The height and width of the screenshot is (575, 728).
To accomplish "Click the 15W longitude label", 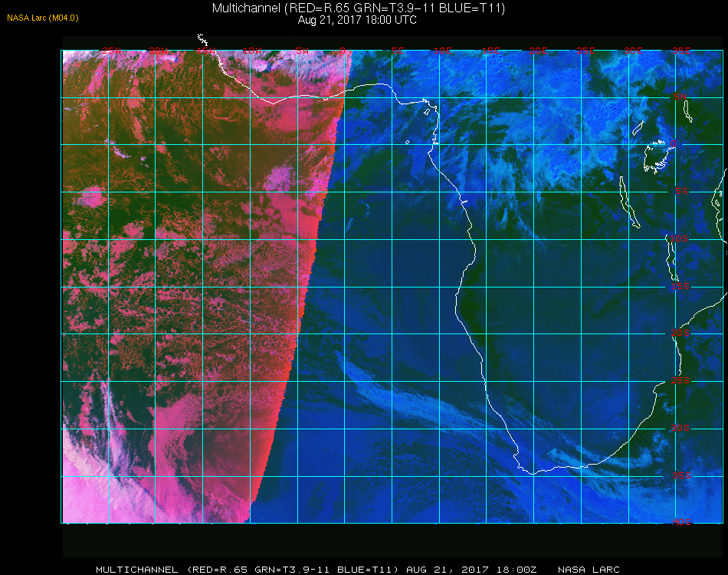I will coord(205,51).
